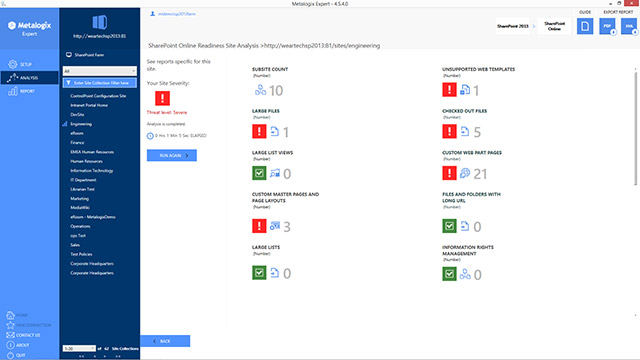The height and width of the screenshot is (360, 640).
Task: Select eRoom - MetalogixDemo site collection
Action: click(93, 217)
